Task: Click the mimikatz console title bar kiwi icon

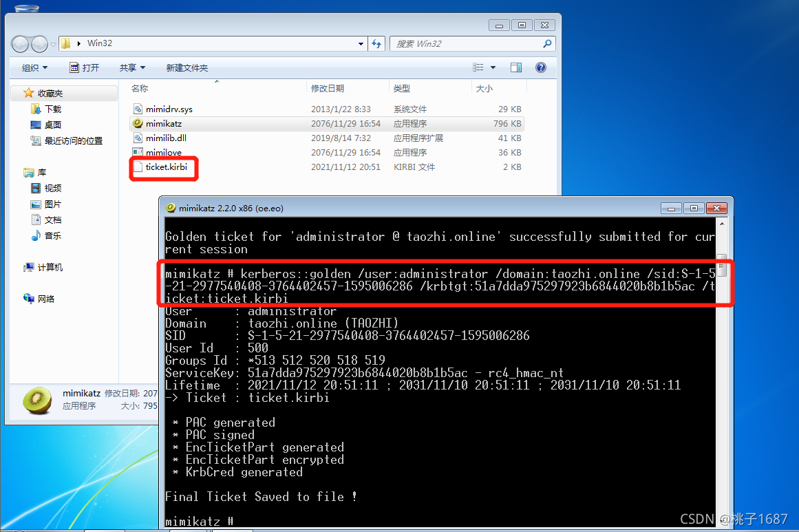Action: pyautogui.click(x=171, y=208)
